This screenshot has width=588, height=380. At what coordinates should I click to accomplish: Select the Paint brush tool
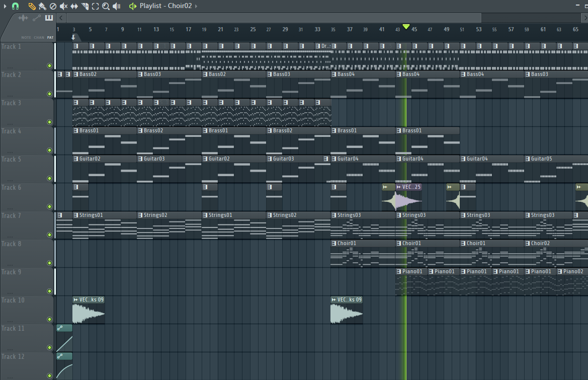pos(42,6)
